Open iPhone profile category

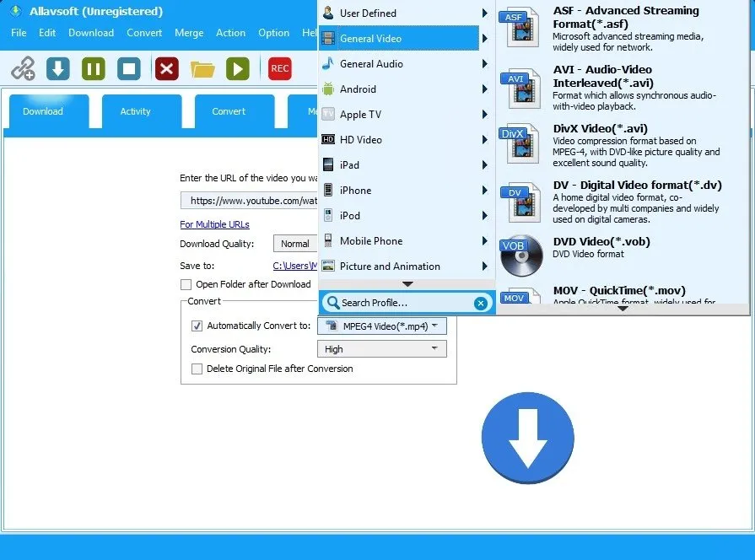(406, 191)
